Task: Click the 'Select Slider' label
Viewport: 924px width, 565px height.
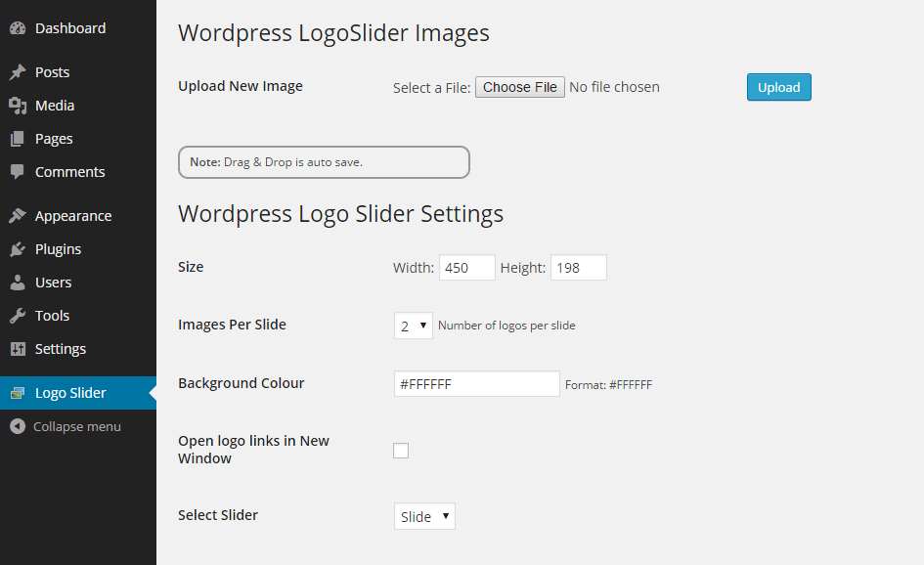Action: tap(218, 515)
